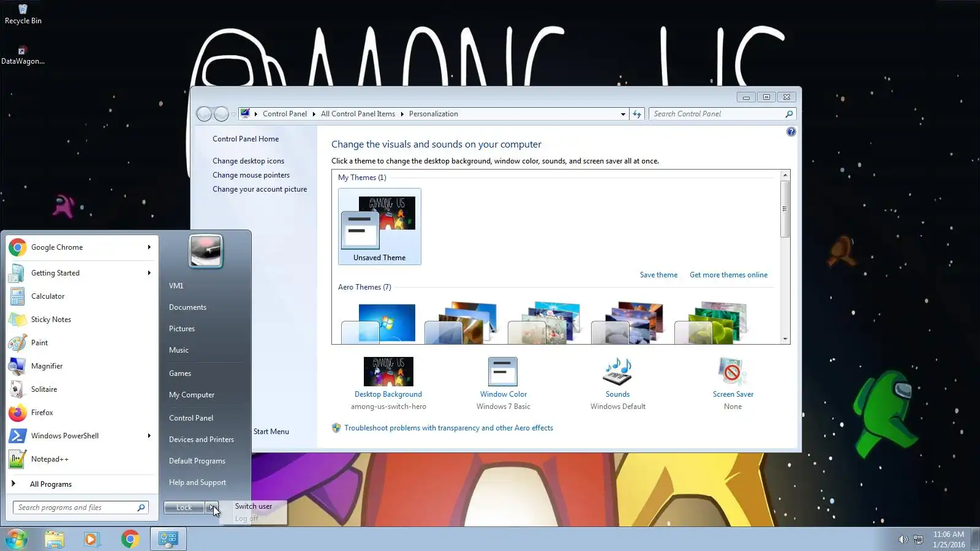Click the theme list scroll up arrow
980x551 pixels.
tap(785, 175)
